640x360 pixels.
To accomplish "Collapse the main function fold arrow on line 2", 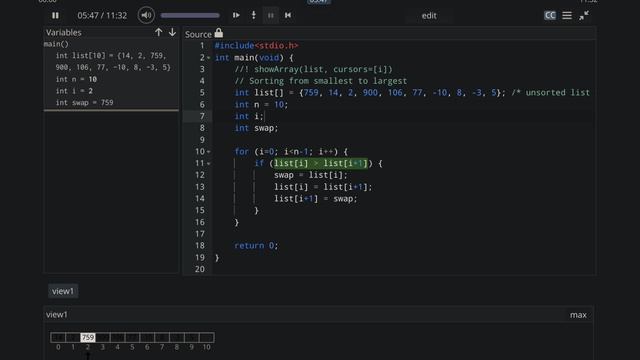I will click(x=209, y=58).
